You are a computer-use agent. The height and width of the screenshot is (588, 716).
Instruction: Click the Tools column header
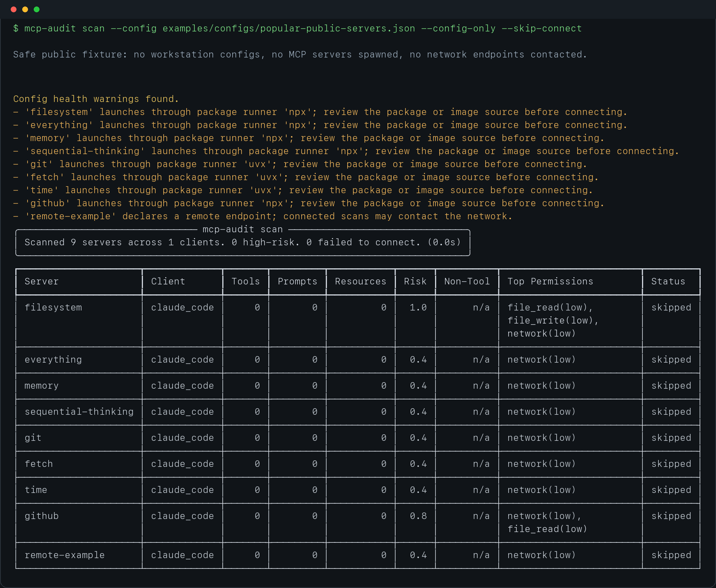[246, 281]
